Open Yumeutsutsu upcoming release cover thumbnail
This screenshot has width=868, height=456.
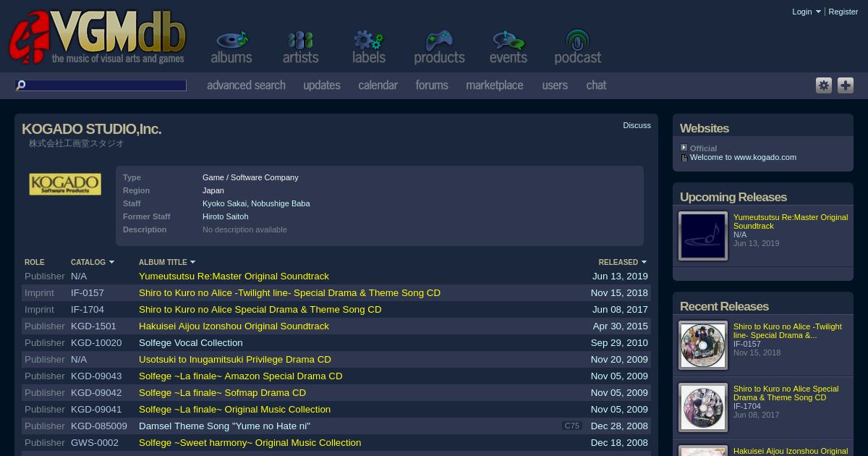(x=703, y=236)
